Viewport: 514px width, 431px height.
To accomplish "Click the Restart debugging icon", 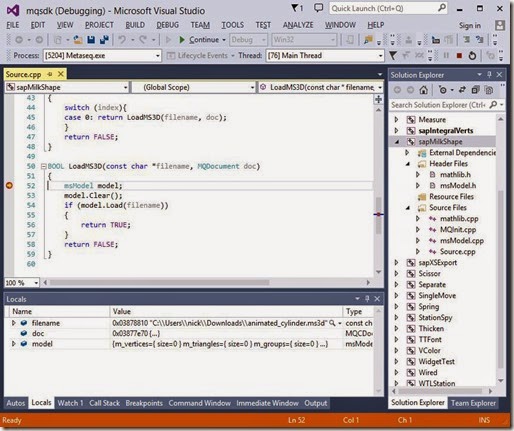I will click(472, 56).
